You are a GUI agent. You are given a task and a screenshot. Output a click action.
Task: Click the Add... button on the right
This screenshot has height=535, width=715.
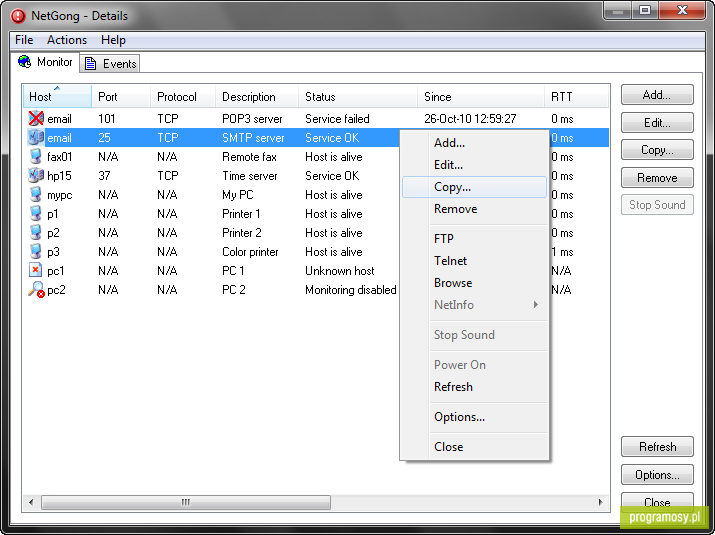click(x=657, y=95)
